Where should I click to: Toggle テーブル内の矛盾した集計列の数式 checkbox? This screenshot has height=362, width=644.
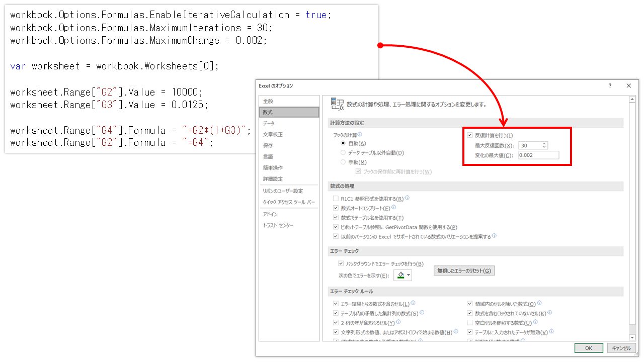(x=336, y=313)
